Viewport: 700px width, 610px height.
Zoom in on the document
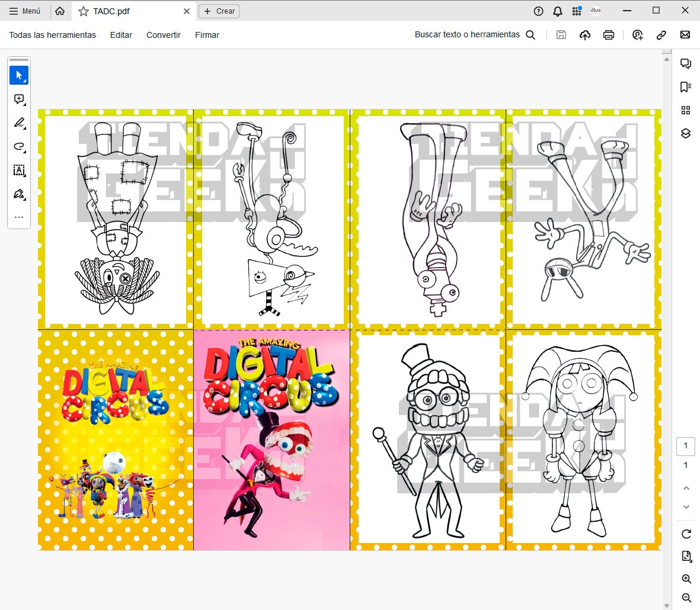tap(686, 579)
